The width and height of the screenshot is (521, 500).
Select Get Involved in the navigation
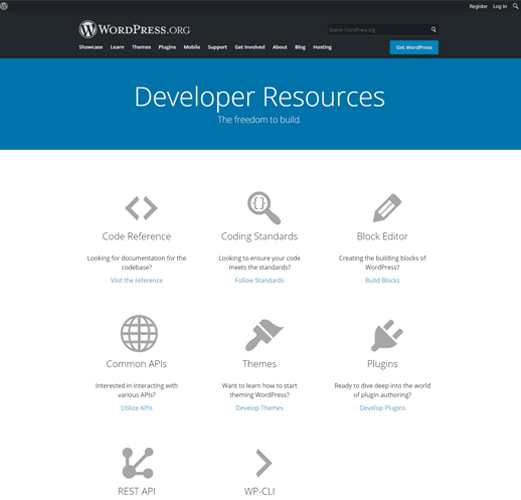250,47
